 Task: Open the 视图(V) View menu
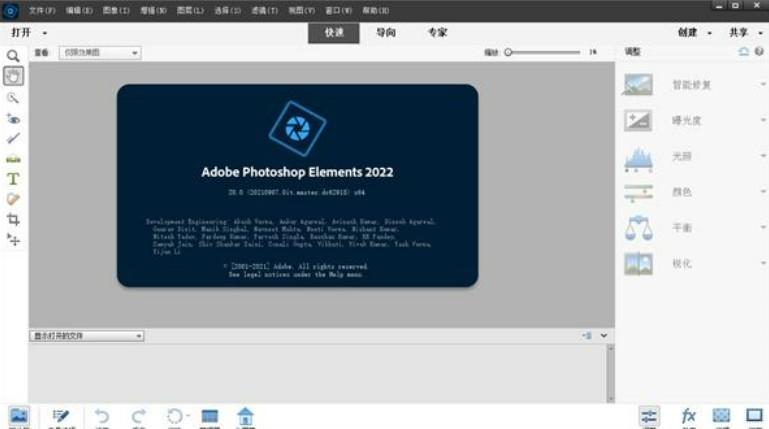coord(302,10)
